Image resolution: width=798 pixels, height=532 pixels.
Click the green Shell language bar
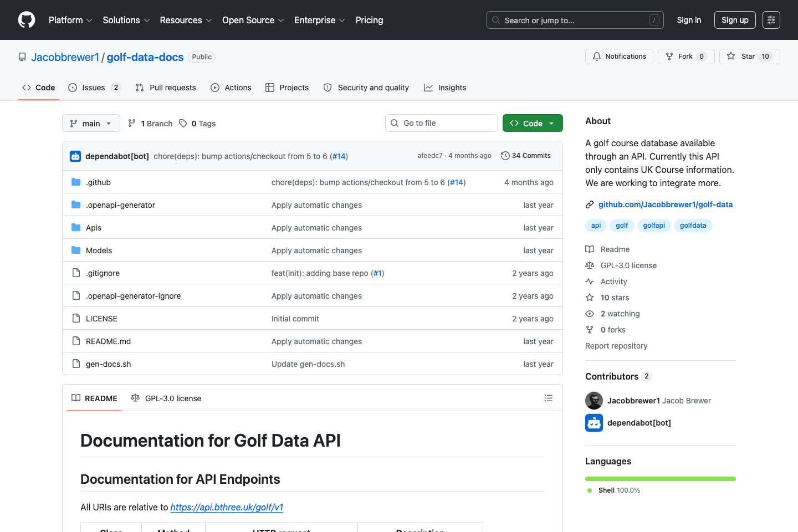pos(660,478)
